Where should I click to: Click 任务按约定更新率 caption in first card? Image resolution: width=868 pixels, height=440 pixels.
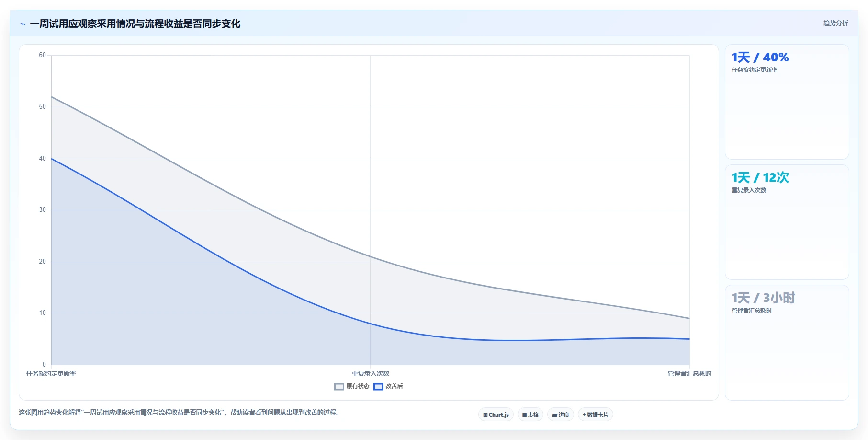coord(755,70)
